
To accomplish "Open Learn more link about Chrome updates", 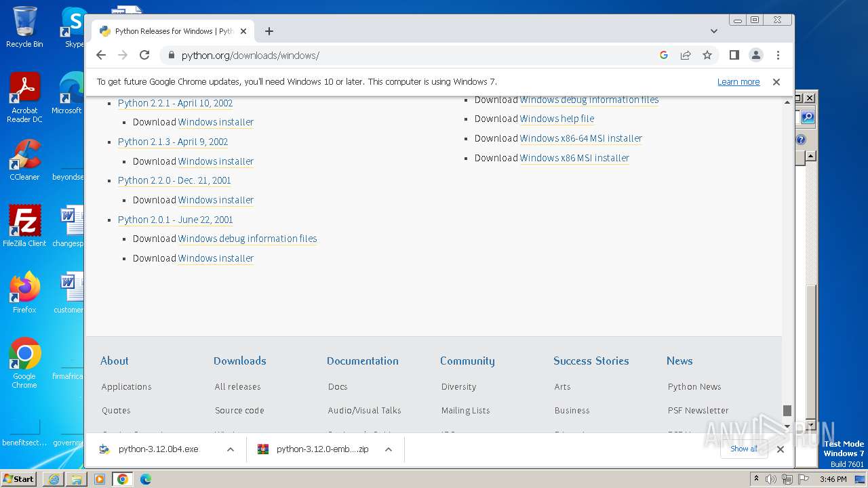I will tap(738, 82).
